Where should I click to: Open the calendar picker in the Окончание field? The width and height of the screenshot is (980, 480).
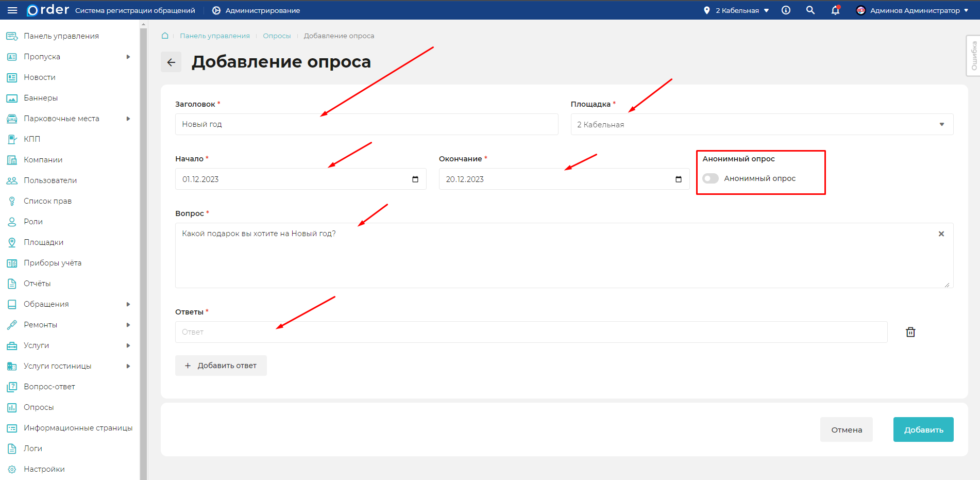(679, 179)
